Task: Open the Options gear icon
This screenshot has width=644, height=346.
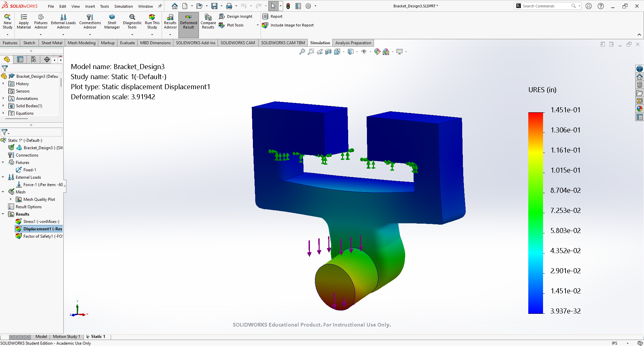Action: point(308,6)
